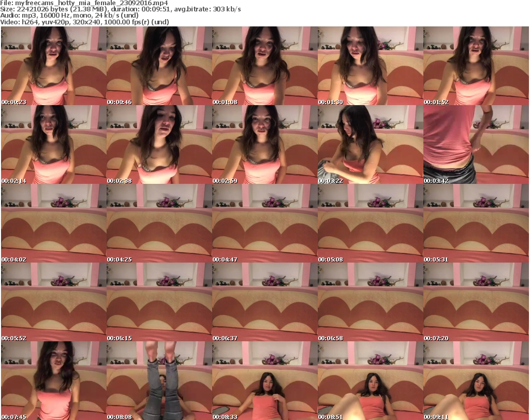
Task: Click the frame marked 00:08:33
Action: point(264,381)
